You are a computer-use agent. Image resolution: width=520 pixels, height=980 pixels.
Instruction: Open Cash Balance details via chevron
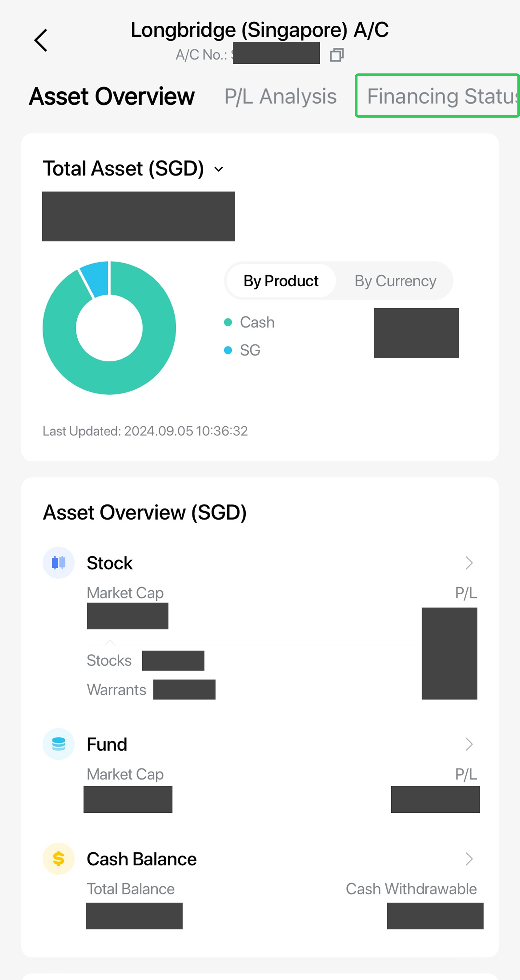469,859
